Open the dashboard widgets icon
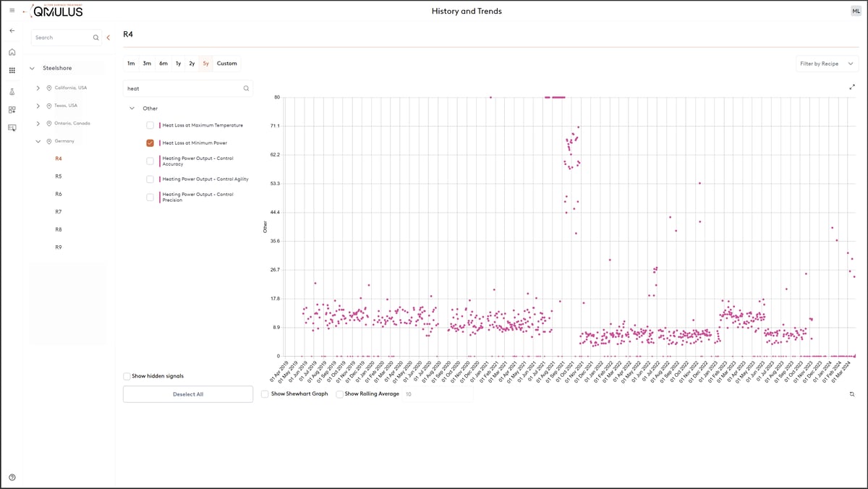 pyautogui.click(x=12, y=110)
